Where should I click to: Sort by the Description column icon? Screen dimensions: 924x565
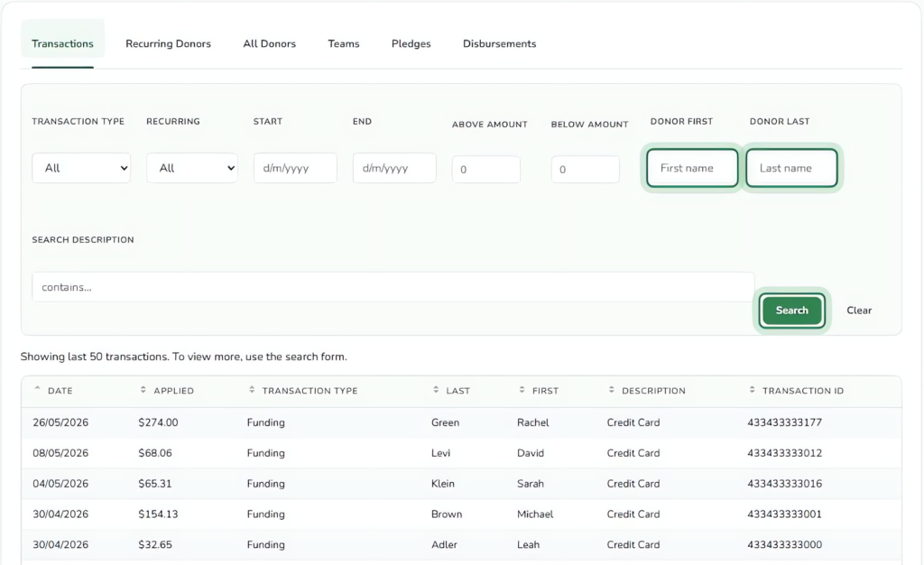(x=611, y=390)
